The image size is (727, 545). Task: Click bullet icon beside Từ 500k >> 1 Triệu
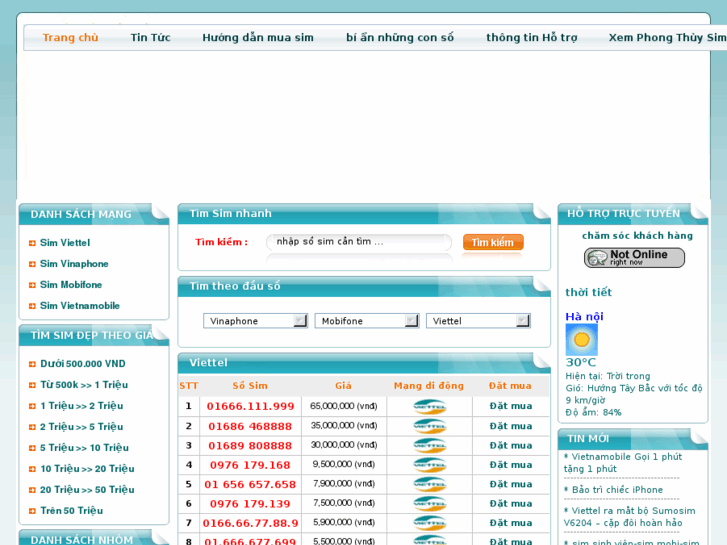(32, 385)
